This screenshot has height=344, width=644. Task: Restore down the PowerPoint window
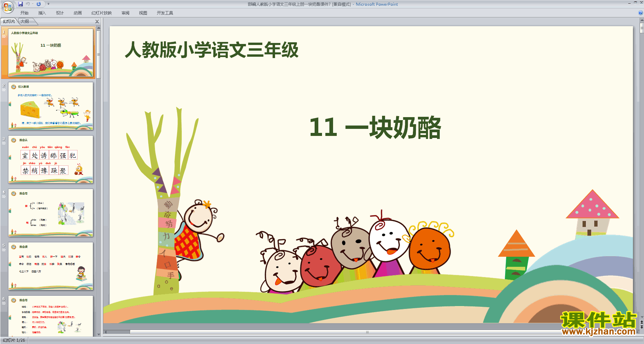pyautogui.click(x=635, y=3)
